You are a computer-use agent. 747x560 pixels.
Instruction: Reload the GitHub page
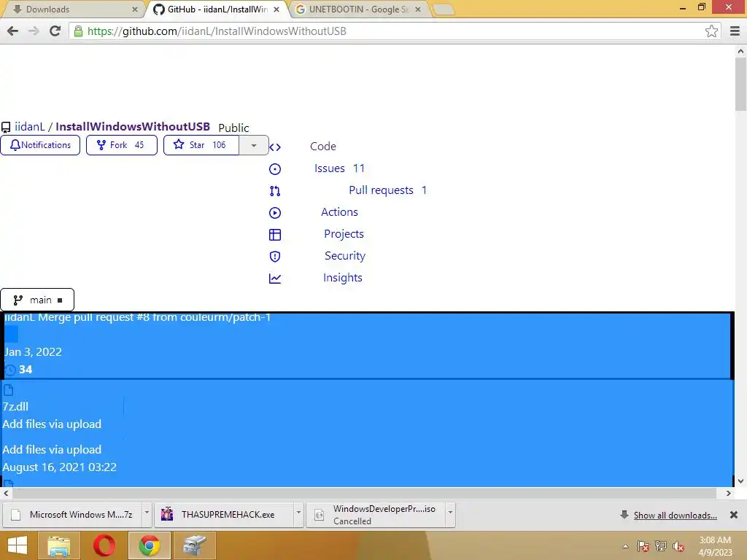tap(55, 31)
